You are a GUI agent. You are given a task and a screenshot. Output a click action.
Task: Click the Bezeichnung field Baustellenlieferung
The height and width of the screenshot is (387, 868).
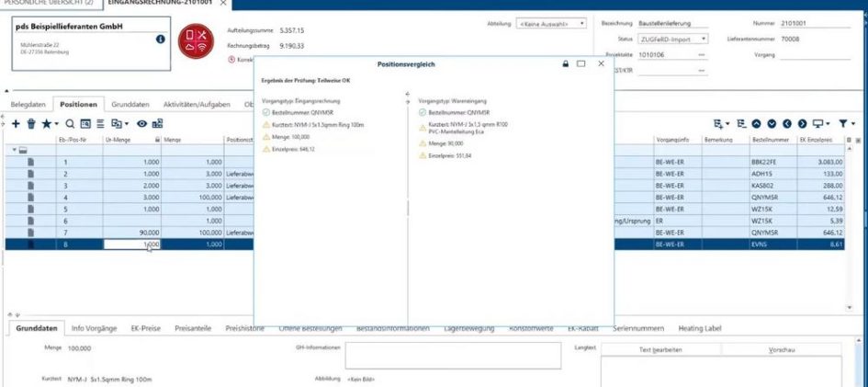672,24
